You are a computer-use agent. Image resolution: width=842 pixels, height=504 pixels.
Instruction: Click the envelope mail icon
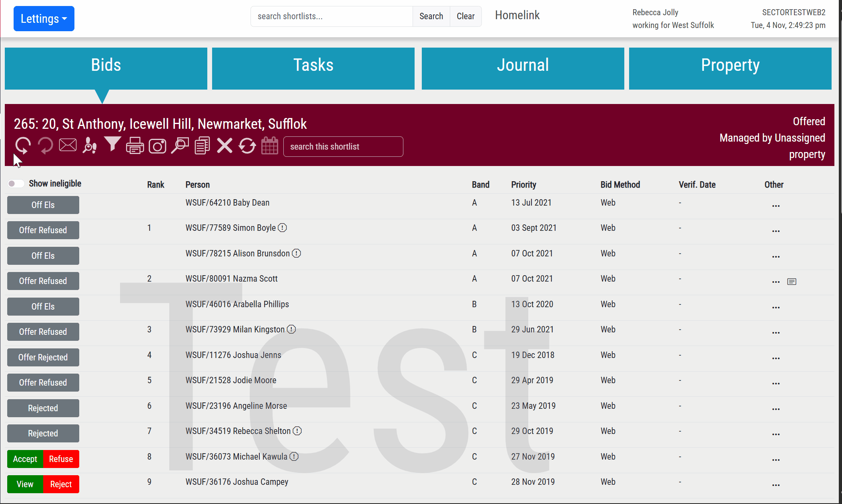click(68, 145)
